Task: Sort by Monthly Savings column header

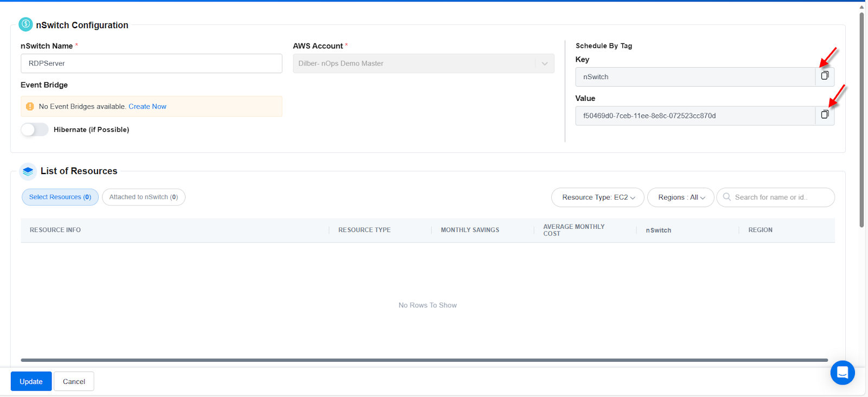Action: click(x=470, y=230)
